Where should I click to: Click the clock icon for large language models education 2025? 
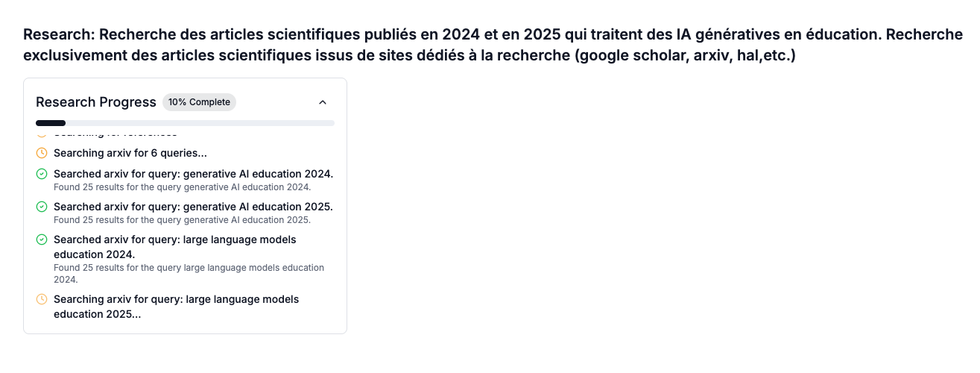(x=42, y=299)
